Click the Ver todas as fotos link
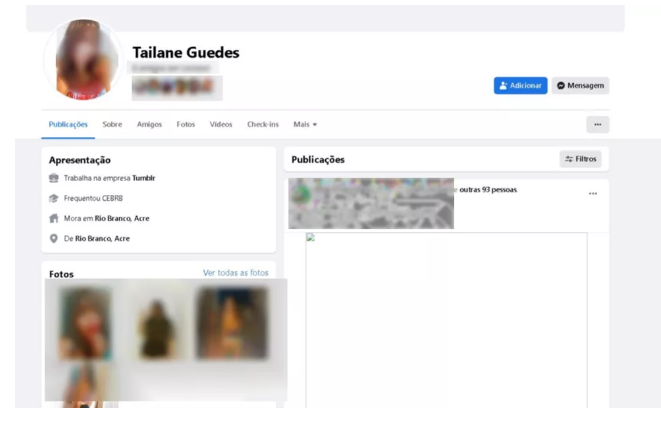The width and height of the screenshot is (661, 421). (235, 273)
